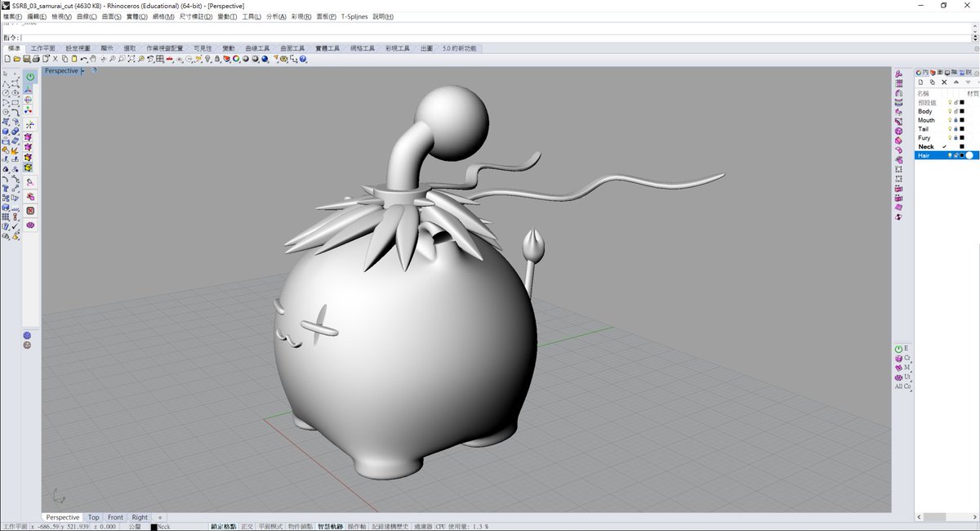Toggle visibility bulb of Body layer

pyautogui.click(x=950, y=111)
